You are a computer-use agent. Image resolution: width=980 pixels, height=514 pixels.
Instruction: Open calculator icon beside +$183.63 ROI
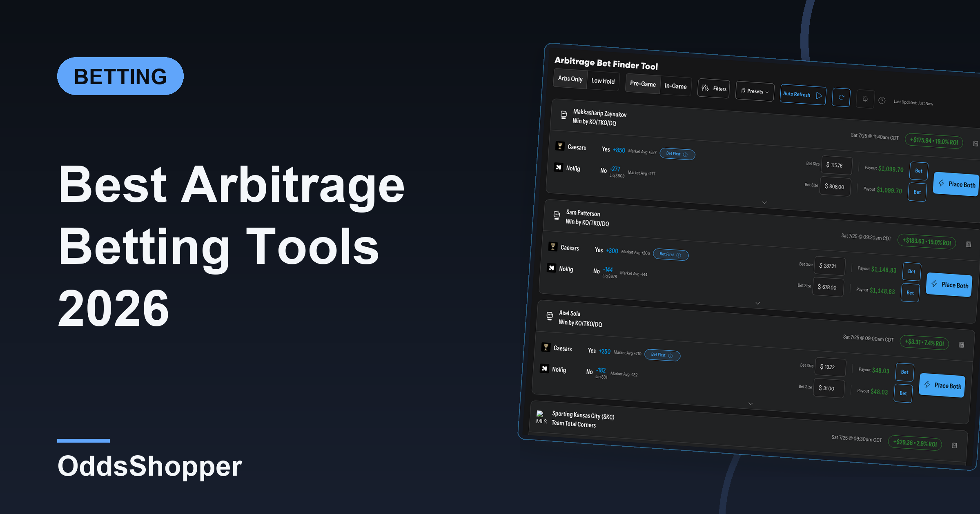pyautogui.click(x=969, y=244)
